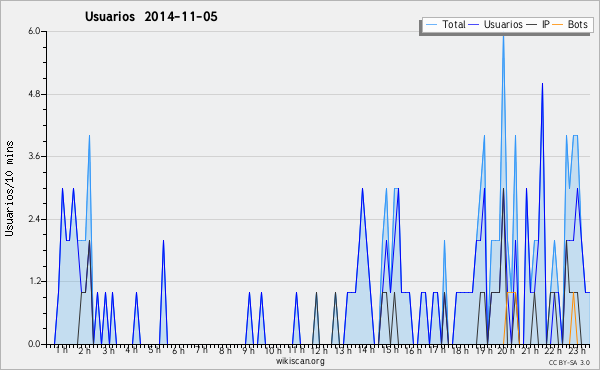This screenshot has width=600, height=370.
Task: Click the chart title 'Usuarios 2014-11-05'
Action: (x=151, y=17)
